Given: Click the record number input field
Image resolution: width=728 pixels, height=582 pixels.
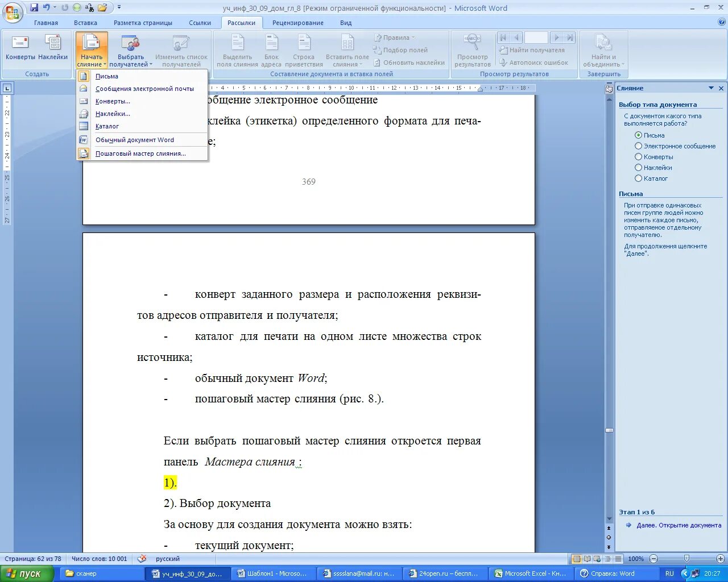Looking at the screenshot, I should (x=536, y=38).
